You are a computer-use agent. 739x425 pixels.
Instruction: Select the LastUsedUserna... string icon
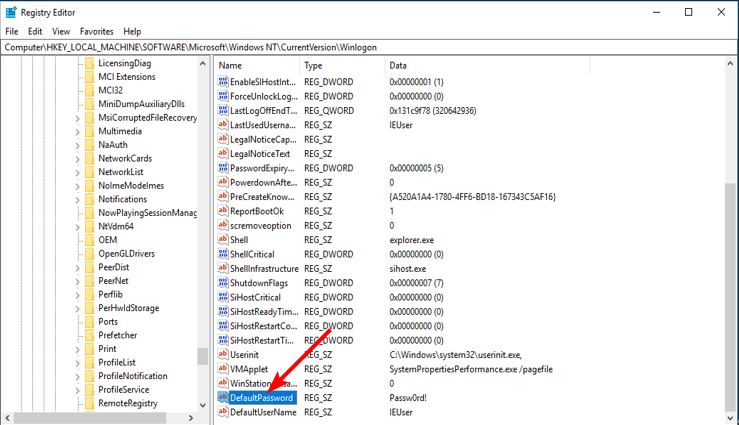(x=223, y=125)
